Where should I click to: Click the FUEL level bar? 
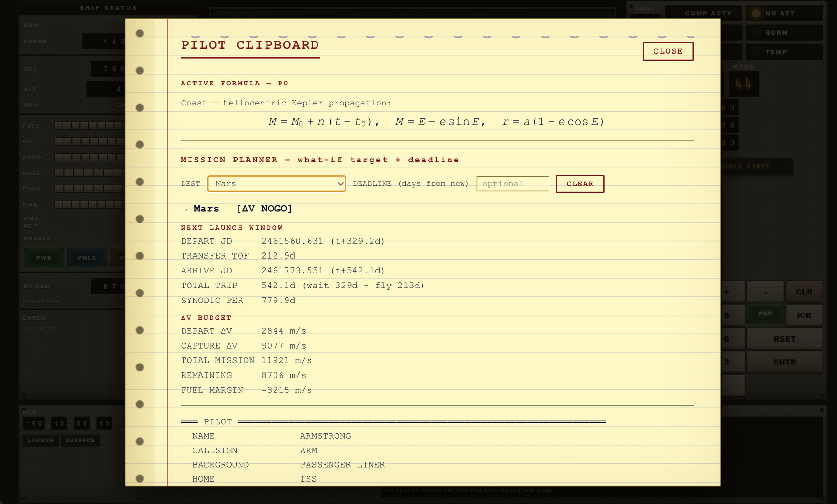click(x=89, y=126)
